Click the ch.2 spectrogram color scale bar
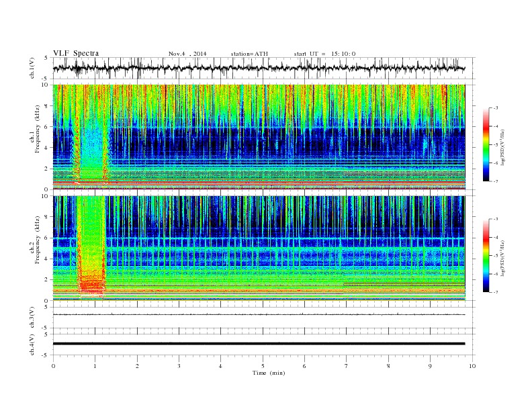532x411 pixels. (486, 256)
